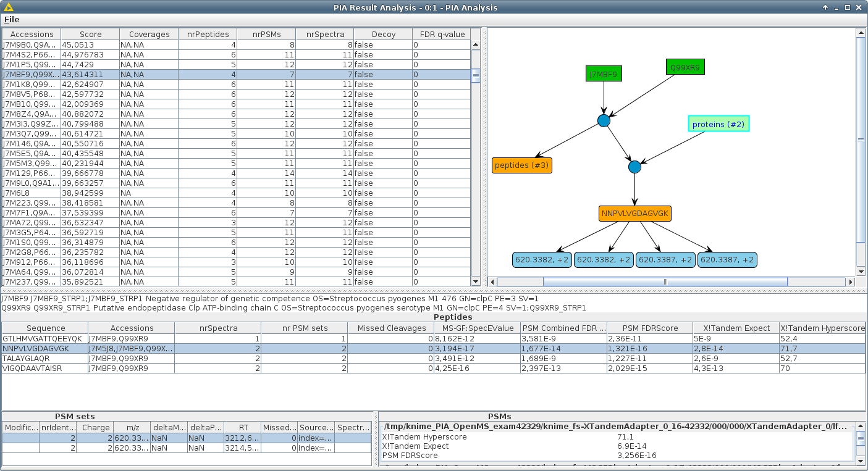The image size is (868, 471).
Task: Select the Q99XR9 protein node in graph
Action: (685, 67)
